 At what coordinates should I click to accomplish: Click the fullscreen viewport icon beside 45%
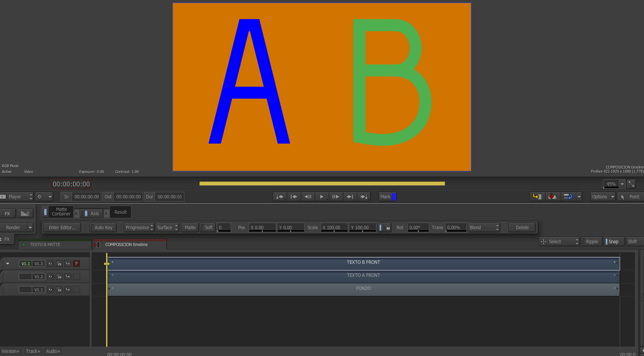(631, 184)
